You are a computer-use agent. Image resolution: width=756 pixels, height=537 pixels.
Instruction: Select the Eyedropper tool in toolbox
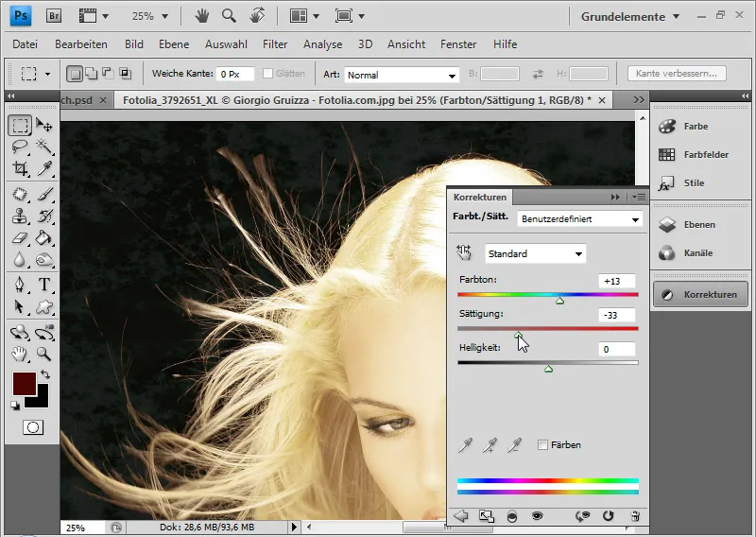(44, 168)
